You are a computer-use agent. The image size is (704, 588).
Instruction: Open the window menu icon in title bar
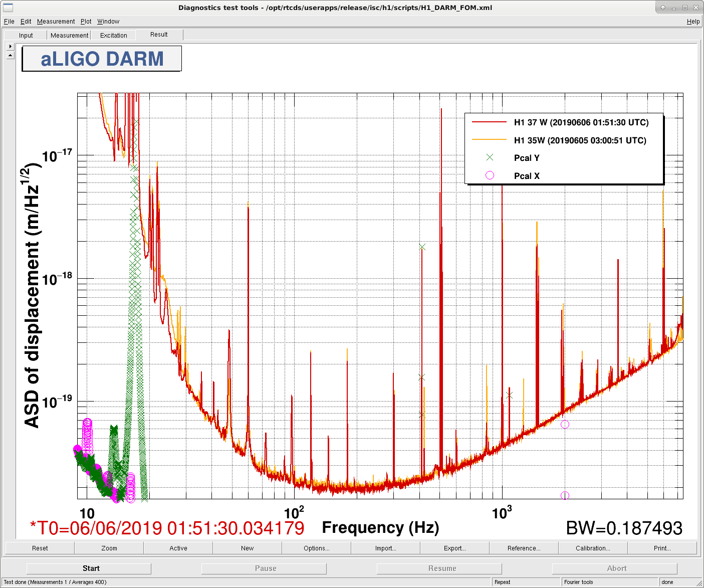click(8, 7)
